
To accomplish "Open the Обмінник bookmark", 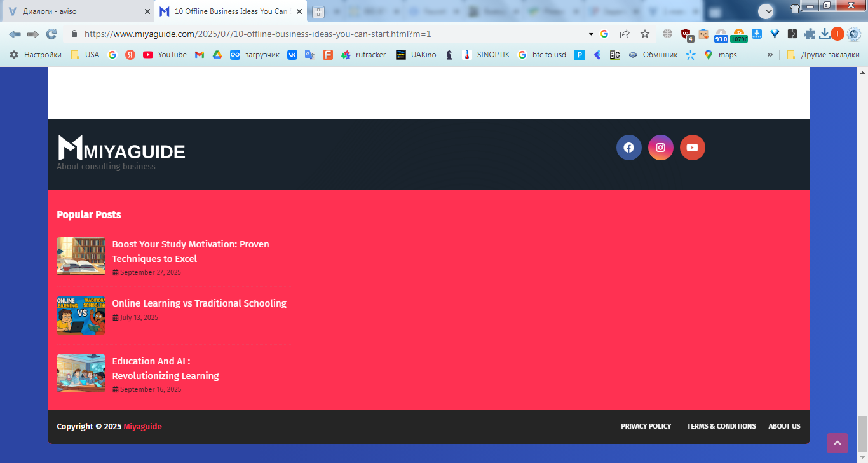I will [653, 55].
